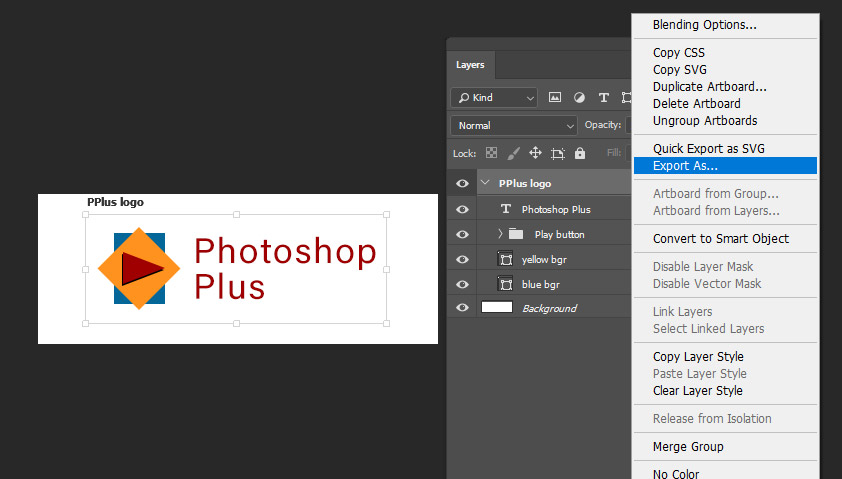842x479 pixels.
Task: Click the lock image pixels brush icon
Action: pos(513,154)
